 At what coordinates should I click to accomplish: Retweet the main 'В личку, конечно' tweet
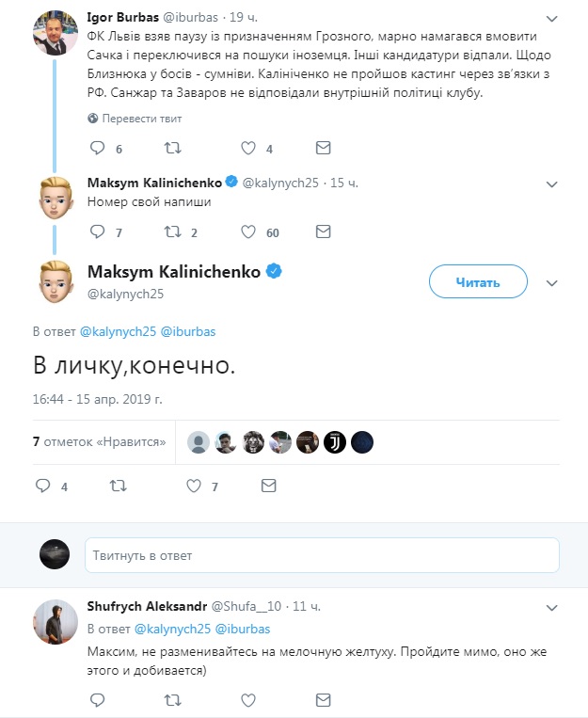(x=119, y=487)
